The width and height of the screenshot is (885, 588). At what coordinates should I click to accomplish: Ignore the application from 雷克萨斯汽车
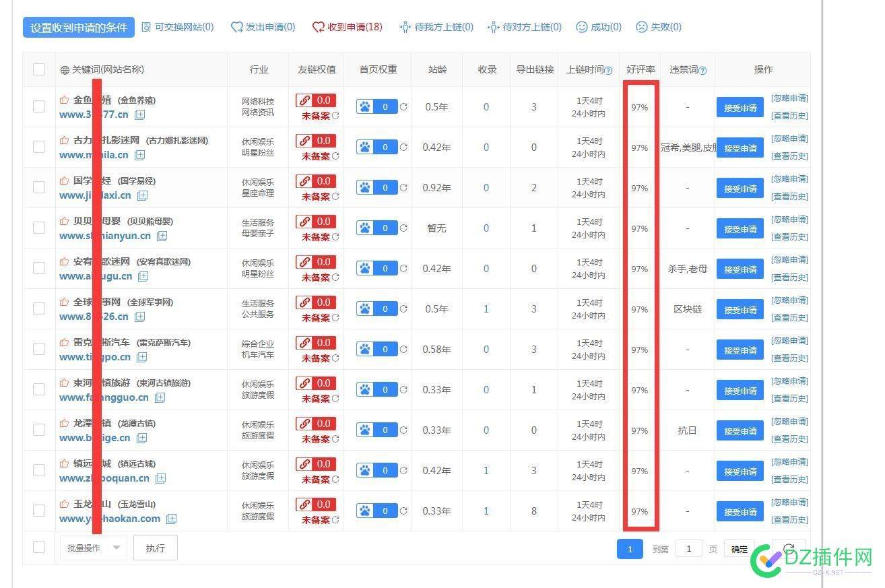(789, 341)
